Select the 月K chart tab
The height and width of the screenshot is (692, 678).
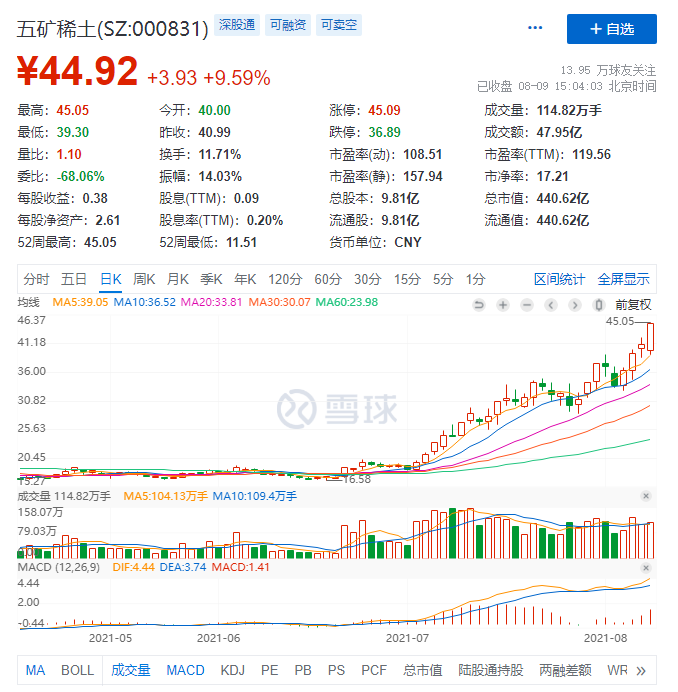177,279
